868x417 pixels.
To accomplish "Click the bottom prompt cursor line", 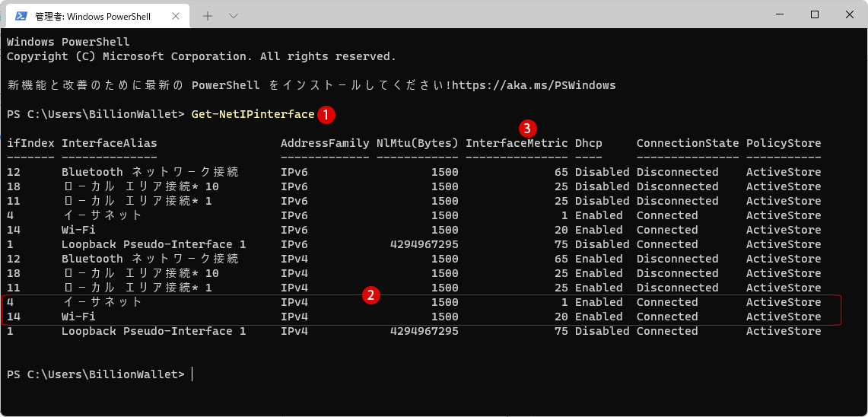I will pyautogui.click(x=100, y=374).
